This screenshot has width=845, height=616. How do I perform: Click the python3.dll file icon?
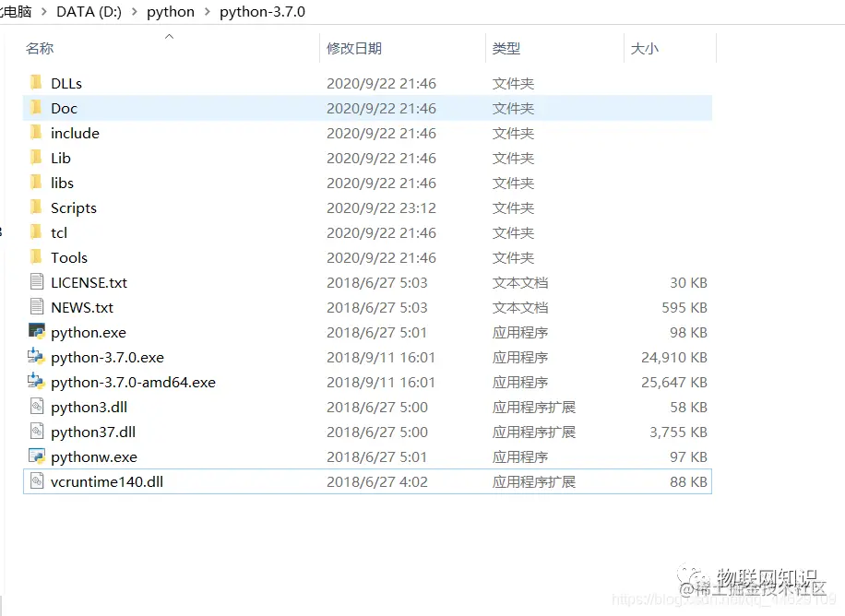pyautogui.click(x=37, y=407)
